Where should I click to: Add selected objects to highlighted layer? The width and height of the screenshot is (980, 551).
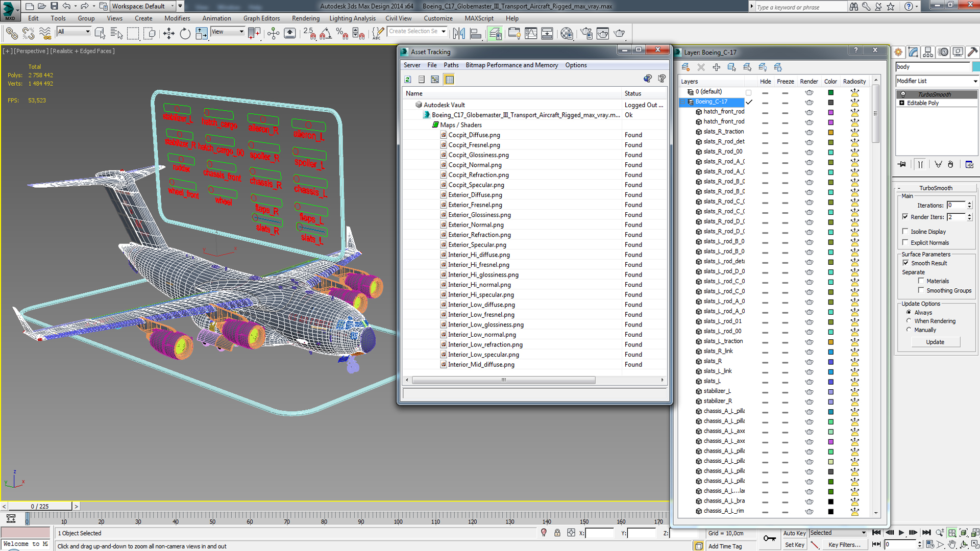pos(716,67)
